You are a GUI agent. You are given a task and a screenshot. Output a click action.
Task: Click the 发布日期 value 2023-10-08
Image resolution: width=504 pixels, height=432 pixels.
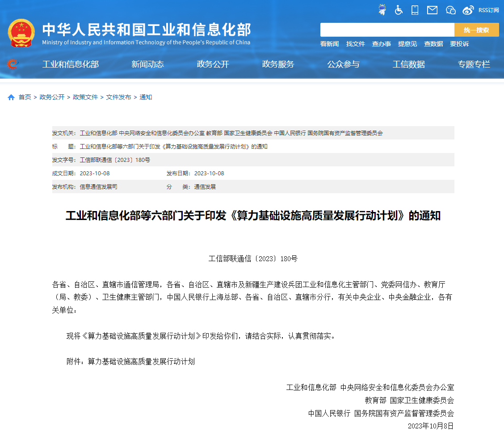[x=209, y=174]
